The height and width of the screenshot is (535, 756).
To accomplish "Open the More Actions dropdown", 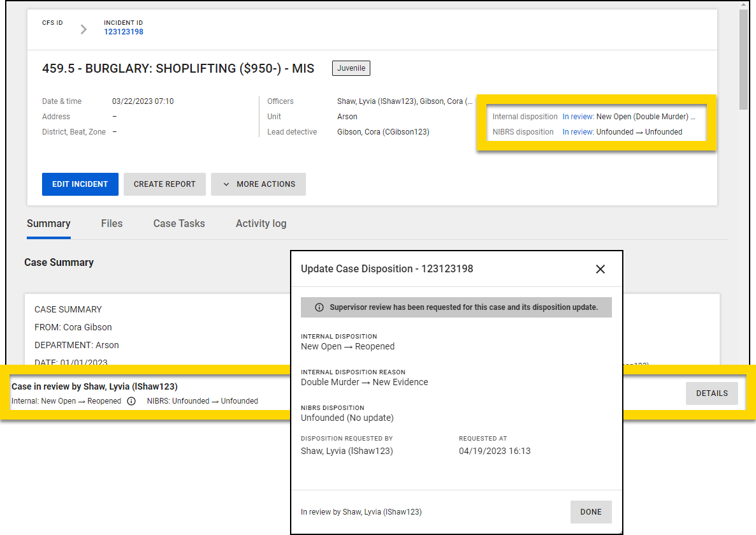I will (258, 184).
